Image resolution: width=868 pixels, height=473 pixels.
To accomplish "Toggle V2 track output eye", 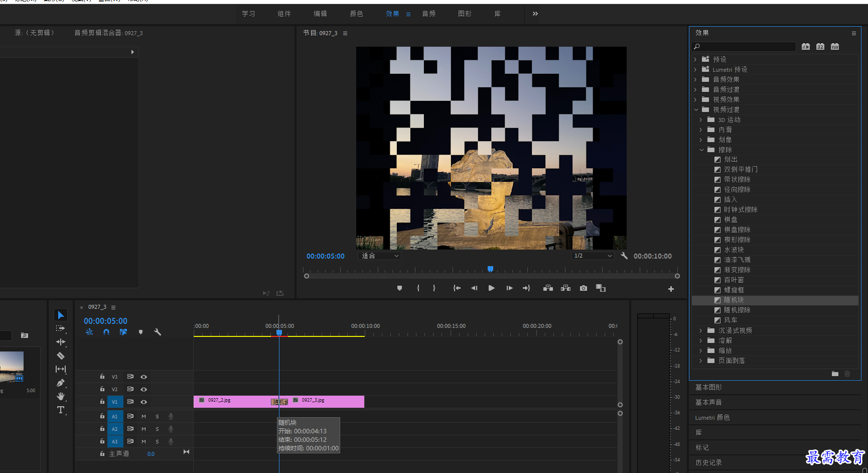I will point(143,389).
